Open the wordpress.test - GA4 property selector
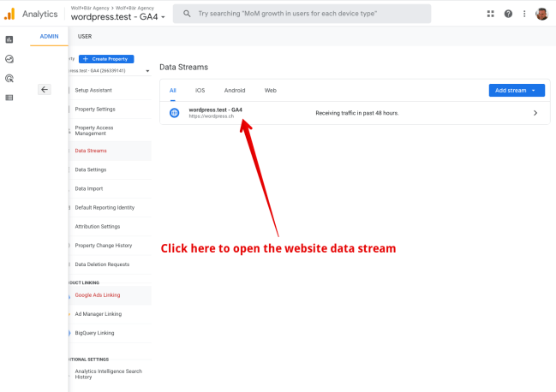The image size is (556, 392). coord(117,16)
